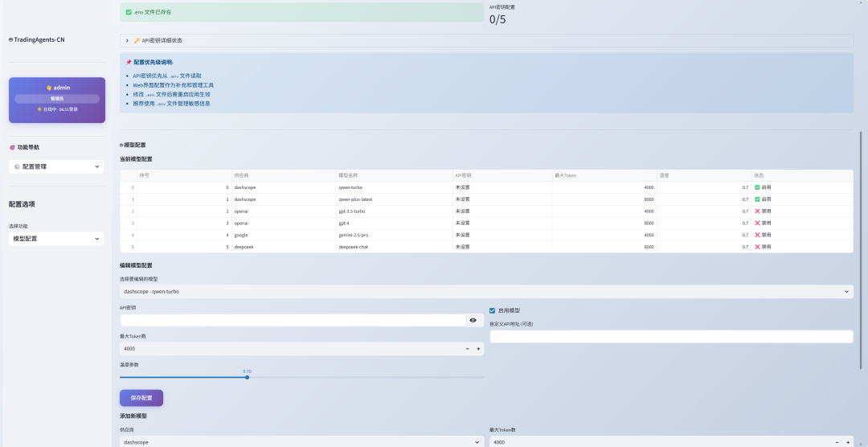The height and width of the screenshot is (447, 868).
Task: Open the 配置管理 navigation dropdown
Action: pos(56,166)
